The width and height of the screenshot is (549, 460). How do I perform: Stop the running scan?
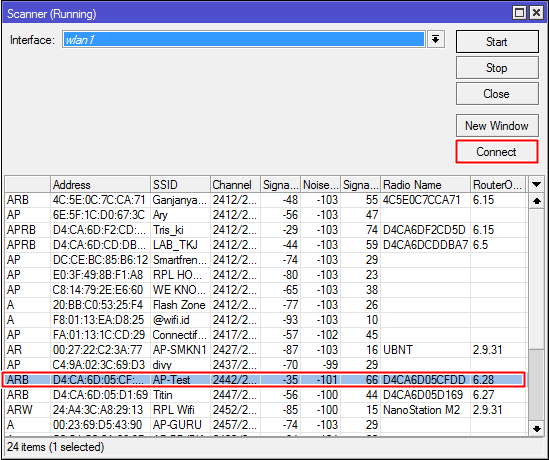click(497, 68)
